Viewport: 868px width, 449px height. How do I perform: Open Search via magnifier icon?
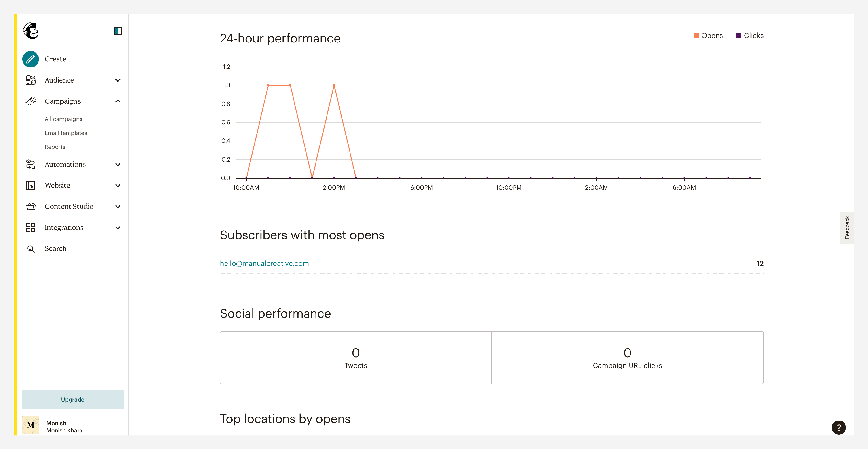31,249
